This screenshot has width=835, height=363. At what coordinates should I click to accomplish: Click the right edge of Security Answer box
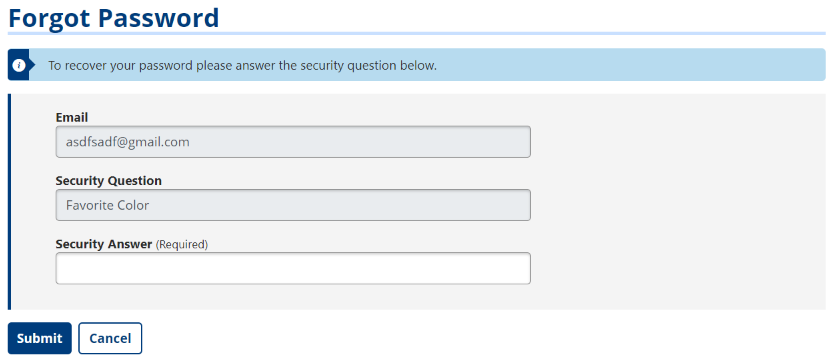[x=529, y=268]
